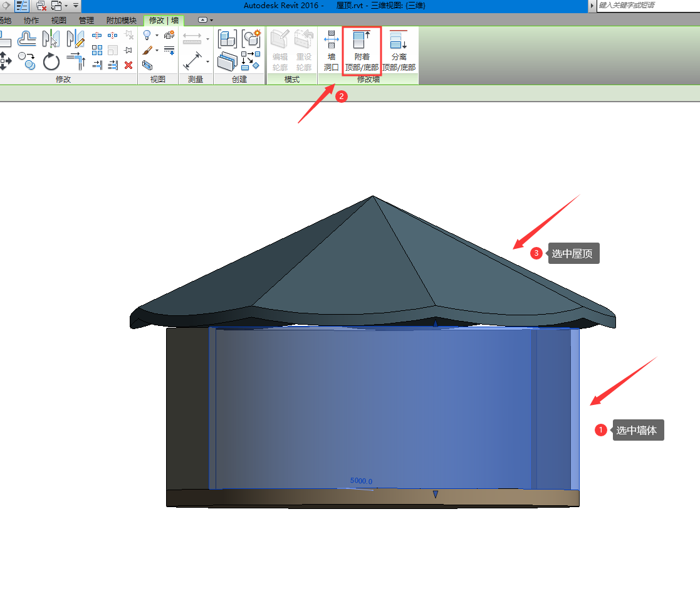Click the Switch Windows icon
Screen dimensions: 700x593
tap(56, 6)
